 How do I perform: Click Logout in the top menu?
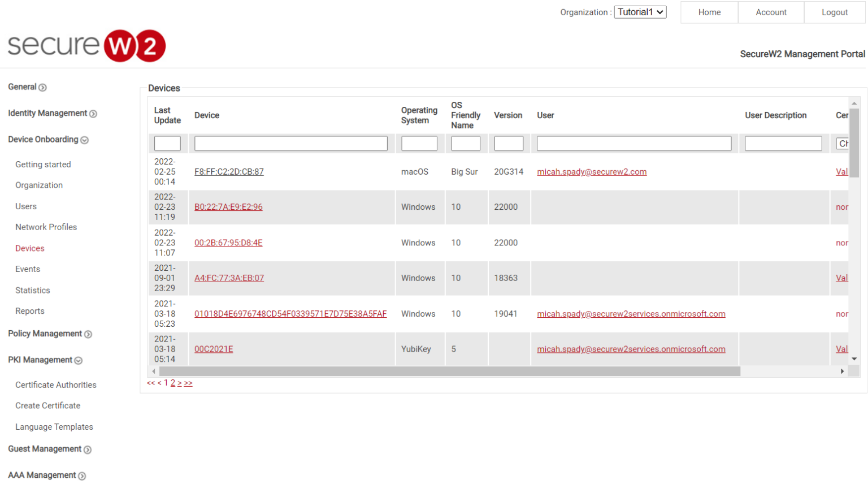pyautogui.click(x=834, y=12)
